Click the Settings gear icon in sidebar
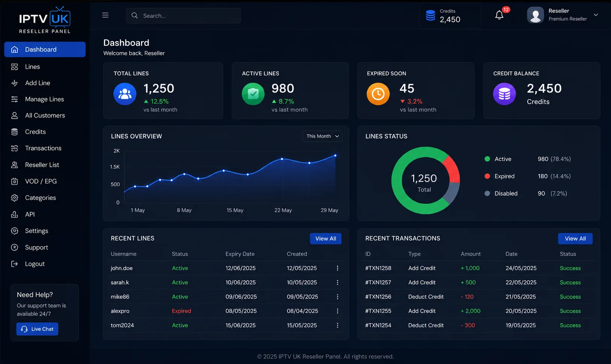611x364 pixels. [x=15, y=231]
